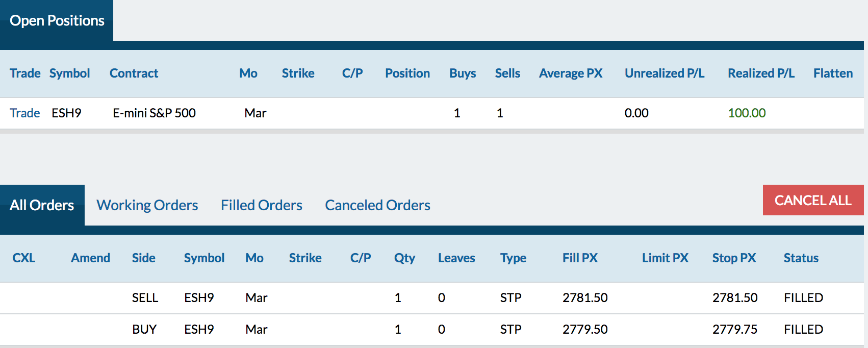Click the Realized P/L column header

761,73
